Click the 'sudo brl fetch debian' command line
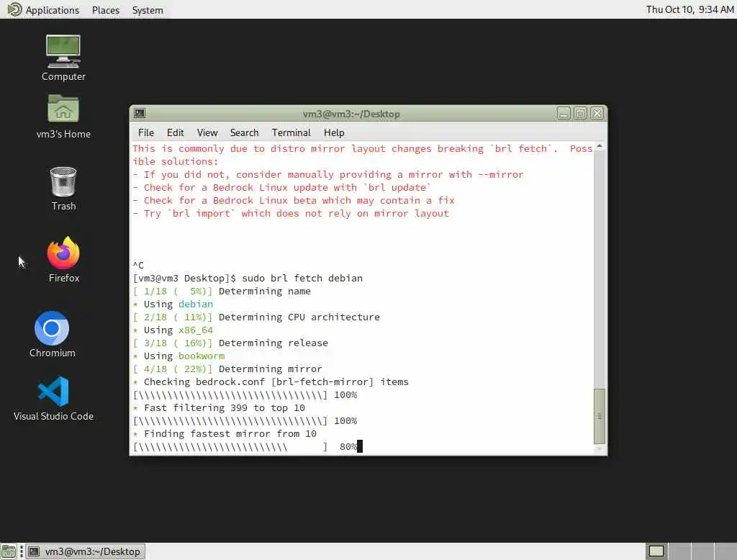This screenshot has width=737, height=560. [248, 278]
